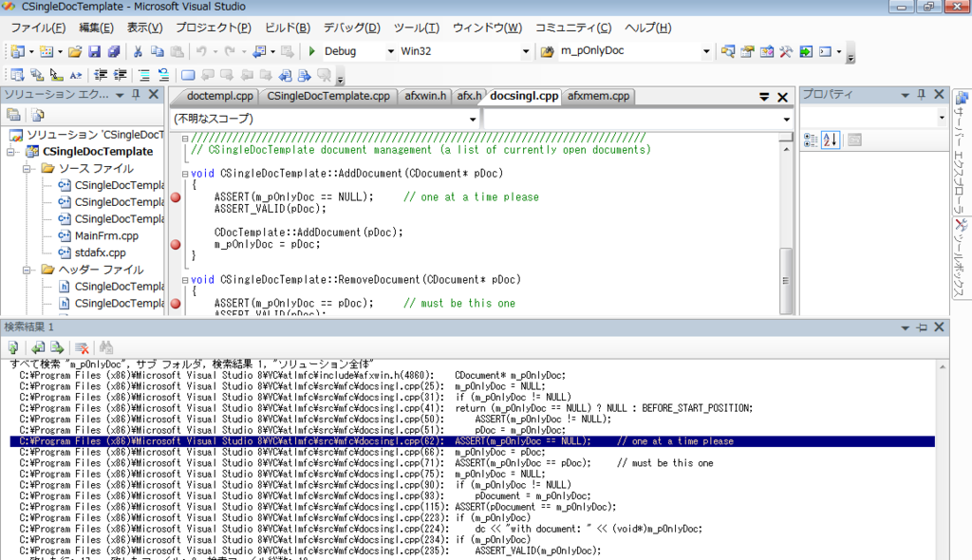Viewport: 972px width, 560px height.
Task: Open the Toolbox hammer-and-wrench icon
Action: 786,51
